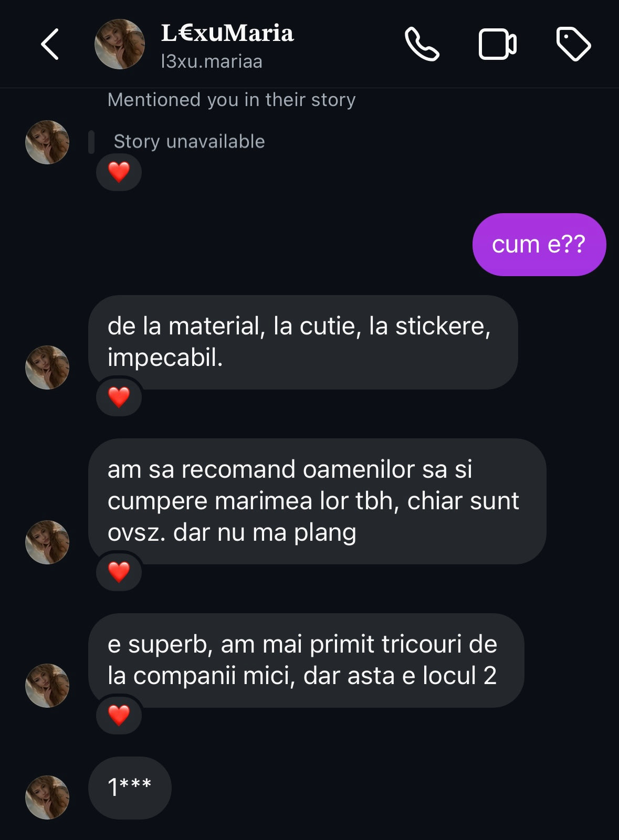Viewport: 619px width, 840px height.
Task: Tap the Story unavailable mention
Action: click(189, 142)
